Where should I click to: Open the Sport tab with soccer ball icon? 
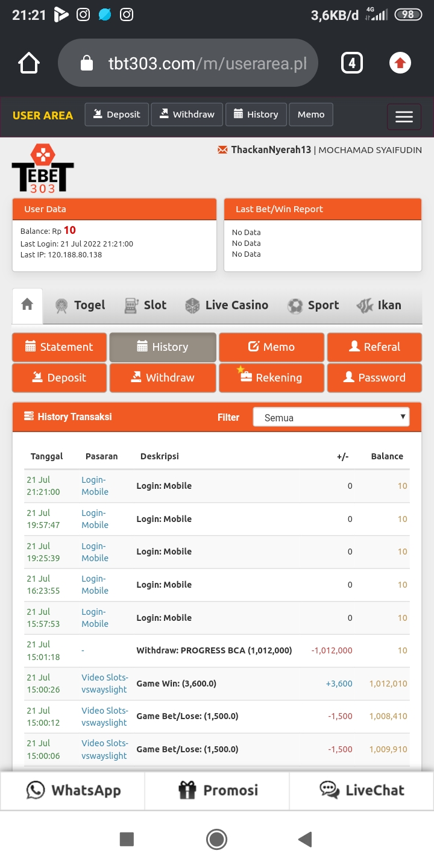click(x=313, y=306)
